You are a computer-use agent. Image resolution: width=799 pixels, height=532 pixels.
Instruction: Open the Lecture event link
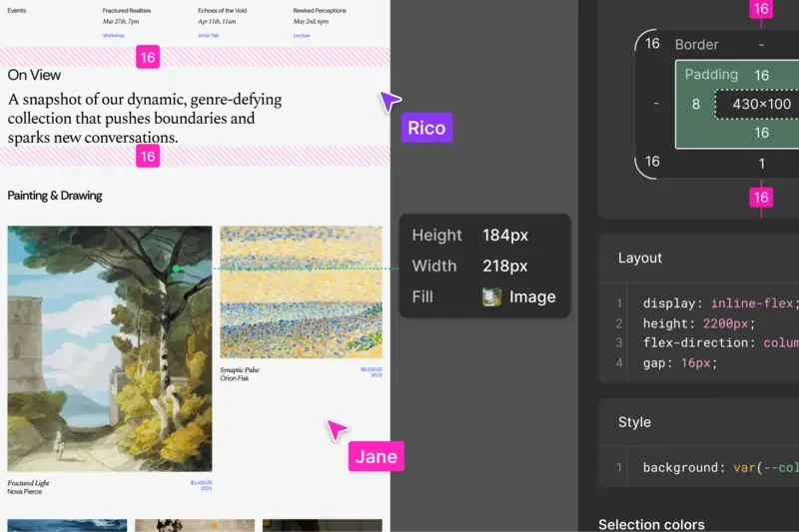(x=301, y=35)
